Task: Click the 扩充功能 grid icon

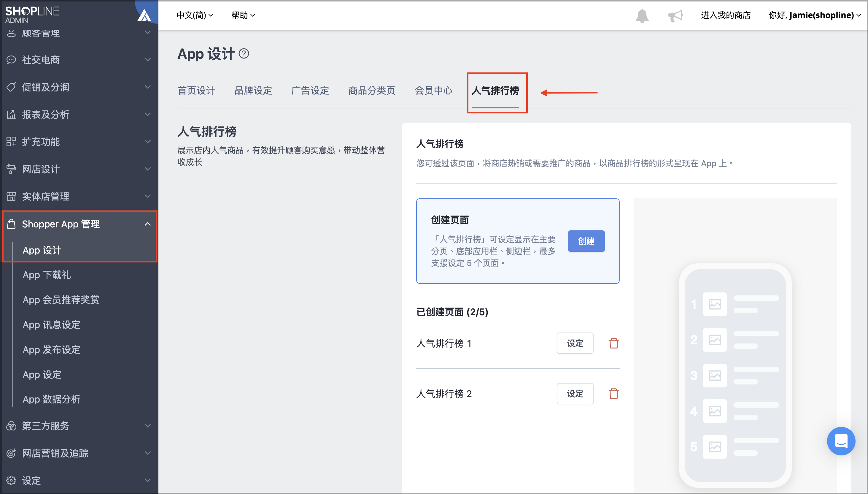Action: [x=11, y=142]
